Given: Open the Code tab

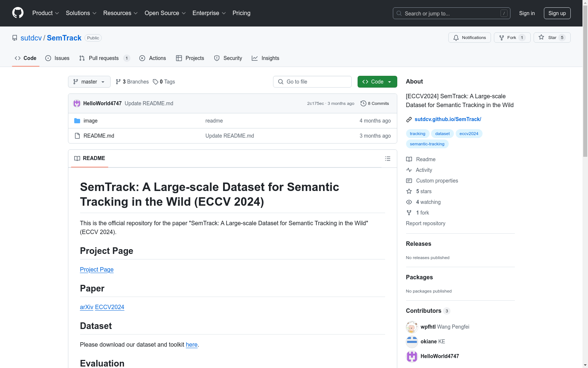Looking at the screenshot, I should pyautogui.click(x=26, y=58).
